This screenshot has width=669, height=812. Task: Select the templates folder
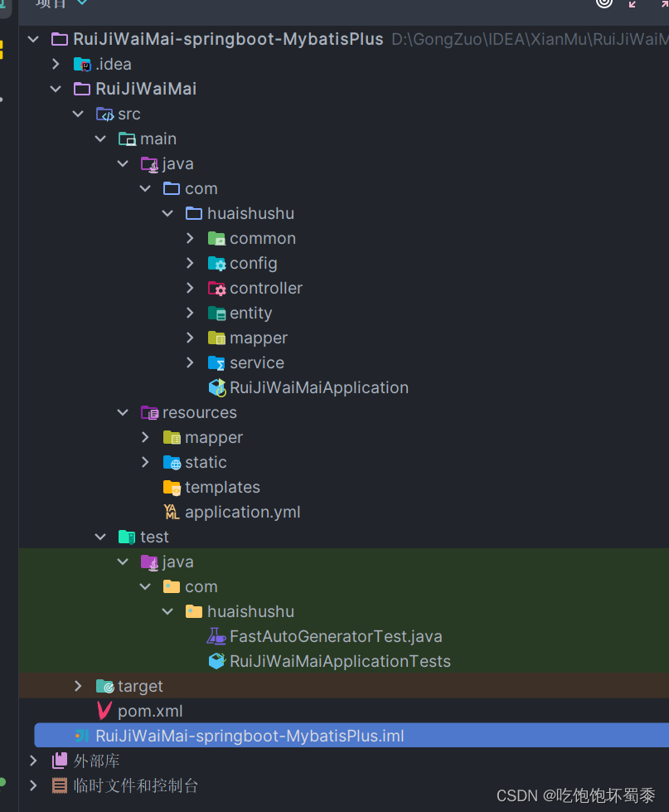pos(222,488)
